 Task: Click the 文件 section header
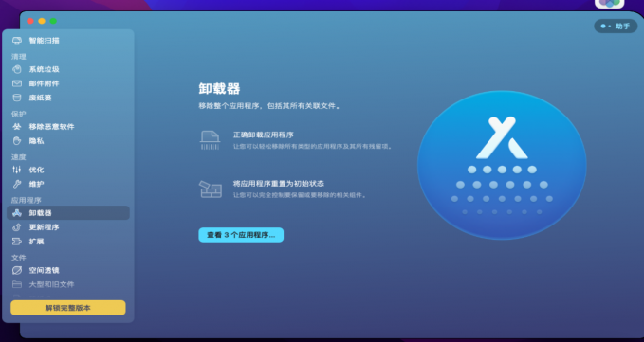(19, 258)
